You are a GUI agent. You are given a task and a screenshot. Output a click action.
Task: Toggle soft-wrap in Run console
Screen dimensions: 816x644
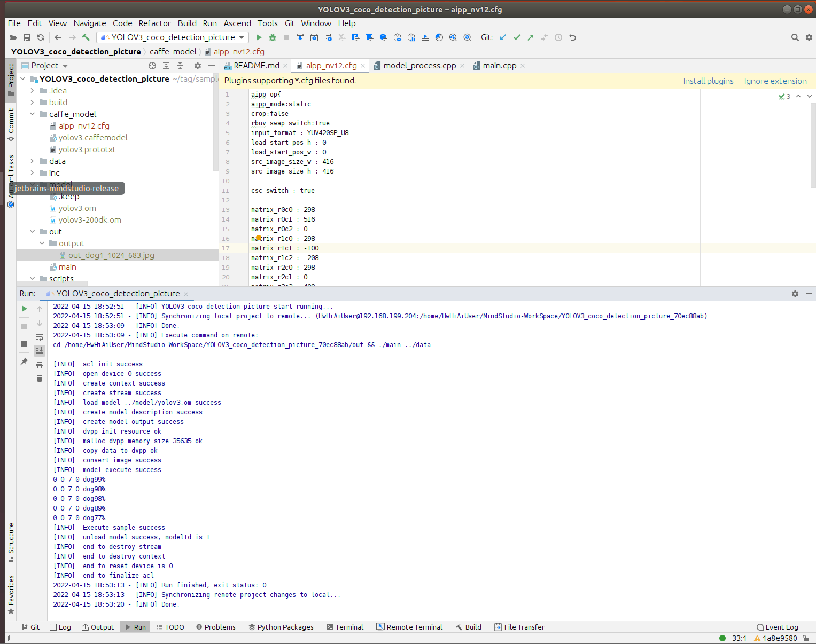click(40, 337)
